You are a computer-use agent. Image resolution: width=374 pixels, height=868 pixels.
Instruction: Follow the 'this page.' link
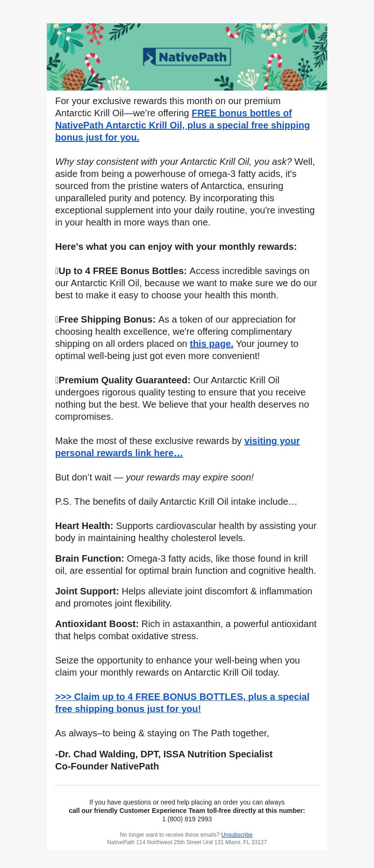pyautogui.click(x=211, y=344)
